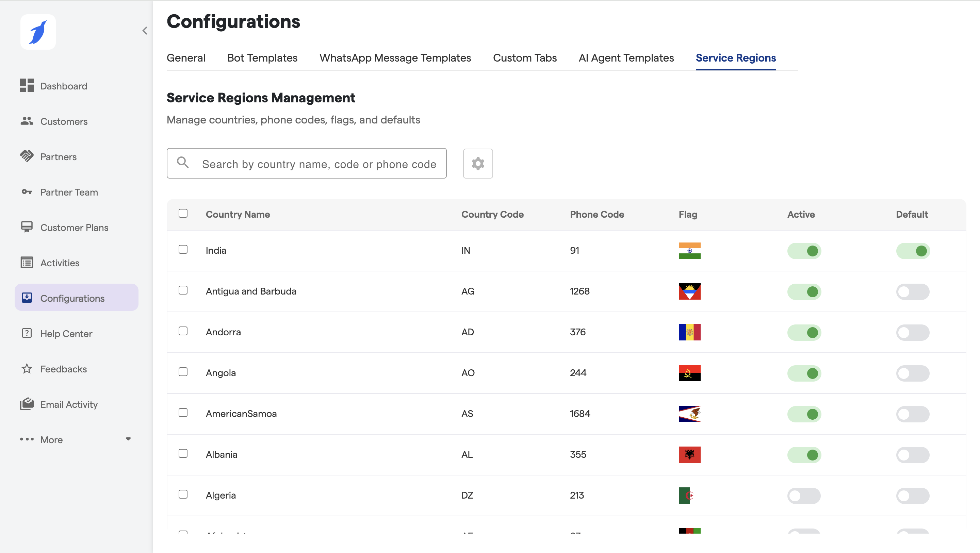Go to Customer Plans in sidebar
Image resolution: width=980 pixels, height=553 pixels.
74,228
